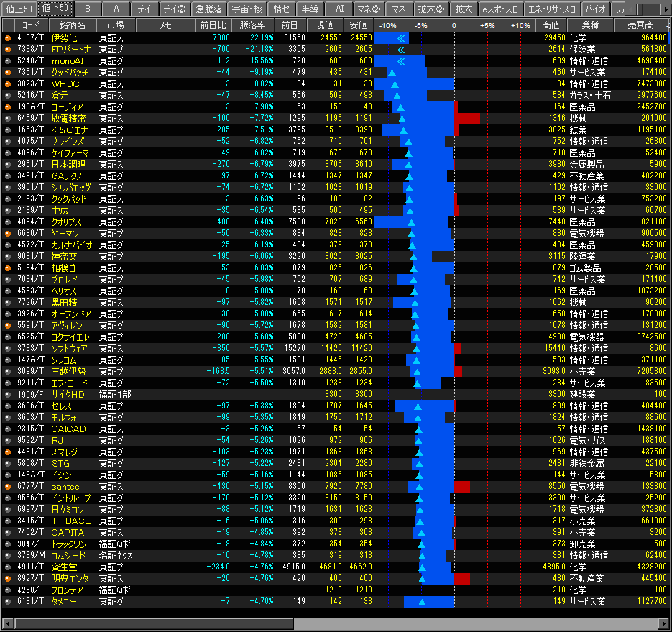Screen dimensions: 672x632
Task: Click the double-arrow chart icon in FPパートナ row
Action: (x=401, y=49)
